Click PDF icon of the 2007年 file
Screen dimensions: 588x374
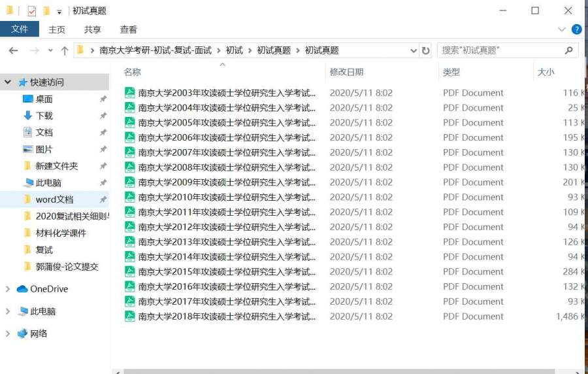130,152
